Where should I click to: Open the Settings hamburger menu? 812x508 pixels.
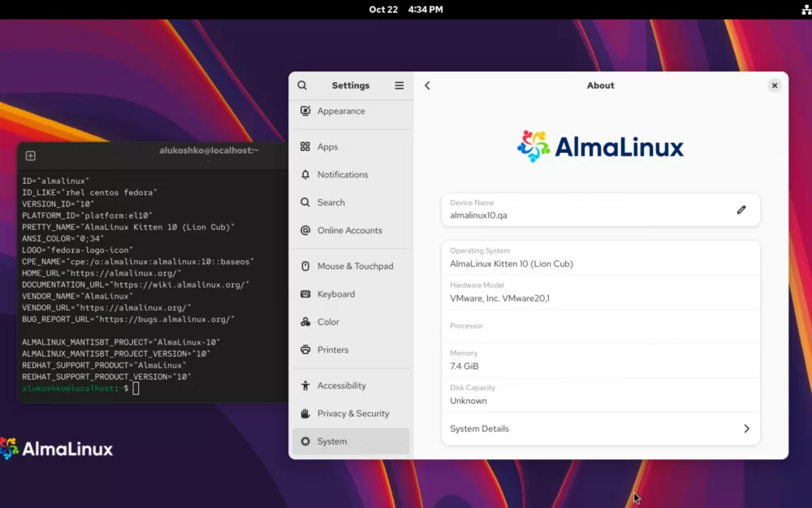tap(399, 85)
